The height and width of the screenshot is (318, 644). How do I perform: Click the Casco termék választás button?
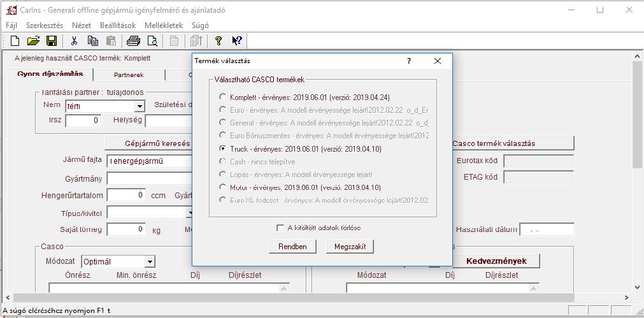pyautogui.click(x=513, y=143)
